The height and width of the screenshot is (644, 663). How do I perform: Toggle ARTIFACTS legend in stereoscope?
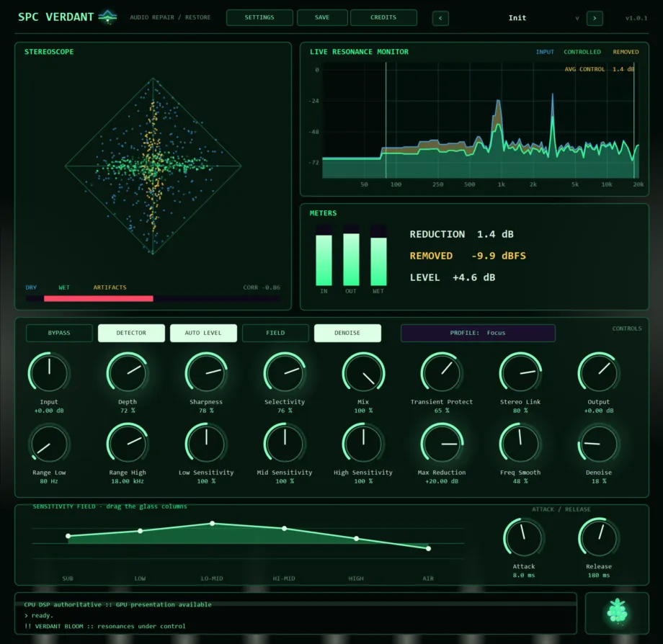[110, 287]
